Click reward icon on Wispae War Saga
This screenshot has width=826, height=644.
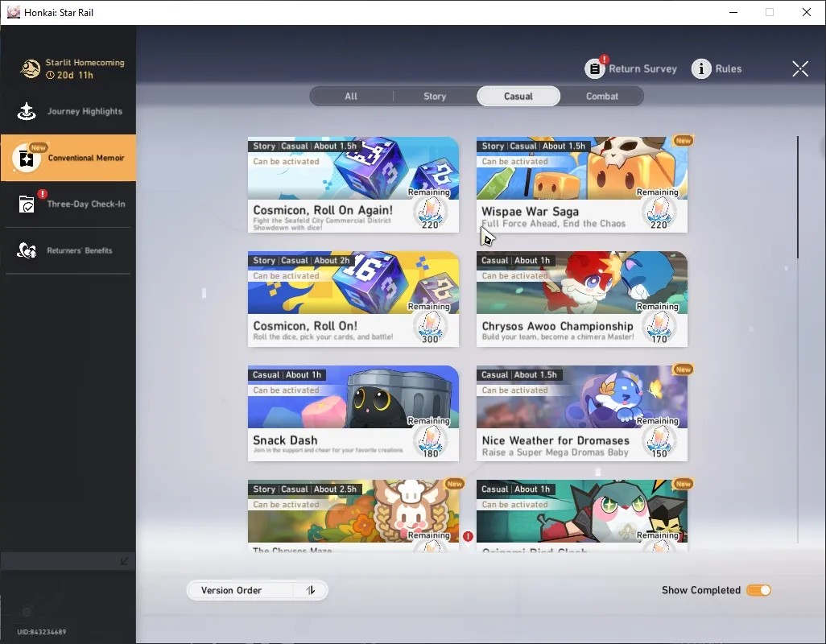coord(659,213)
